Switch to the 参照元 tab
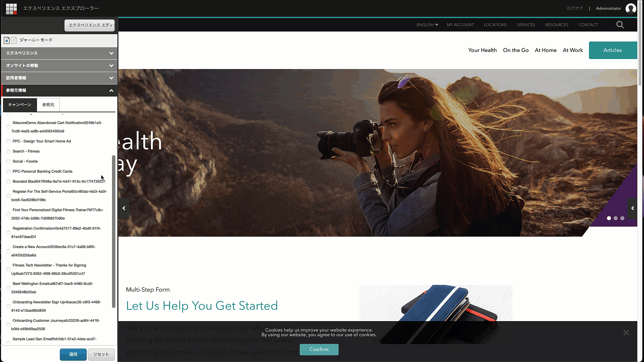This screenshot has height=362, width=644. coord(48,105)
